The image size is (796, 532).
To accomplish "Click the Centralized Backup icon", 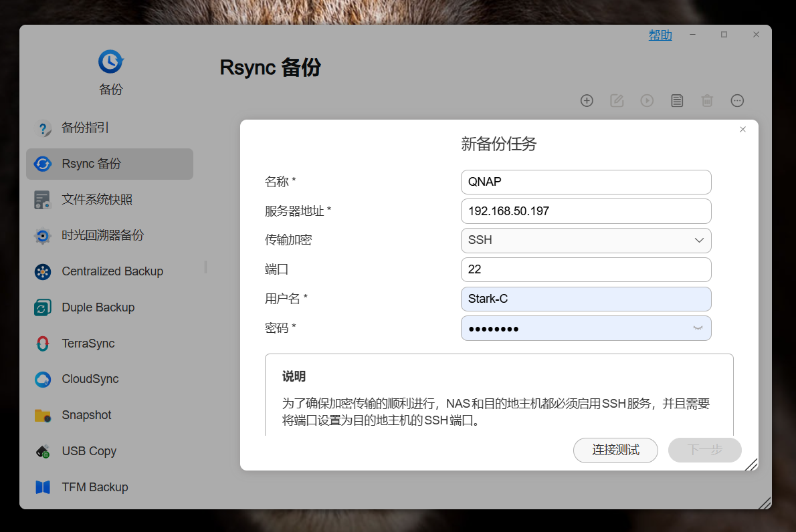I will tap(43, 272).
